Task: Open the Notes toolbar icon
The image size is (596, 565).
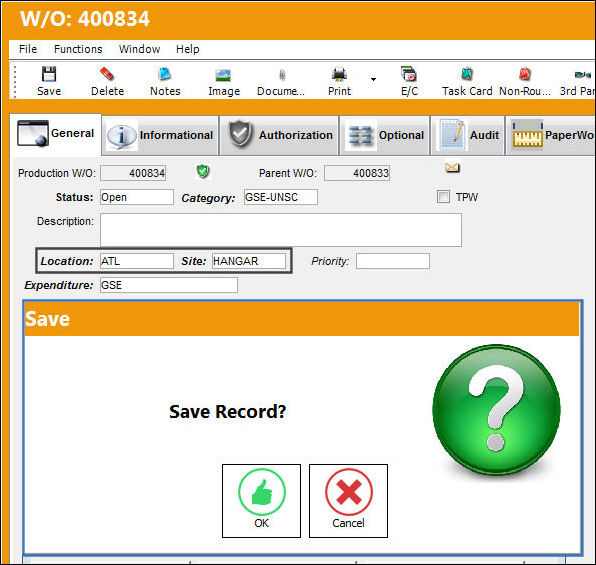Action: coord(165,81)
